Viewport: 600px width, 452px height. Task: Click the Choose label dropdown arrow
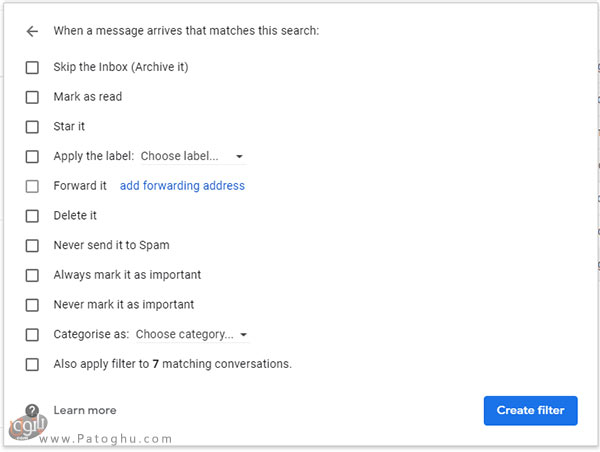240,157
